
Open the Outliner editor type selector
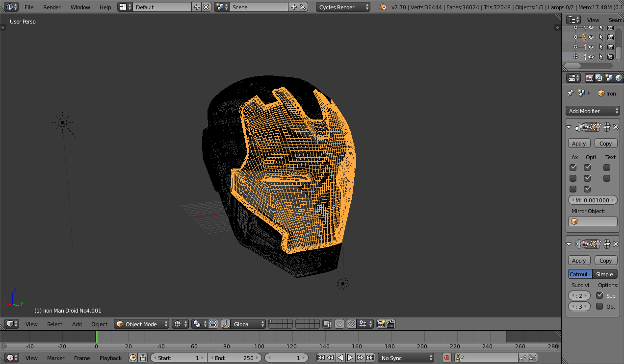click(x=573, y=20)
